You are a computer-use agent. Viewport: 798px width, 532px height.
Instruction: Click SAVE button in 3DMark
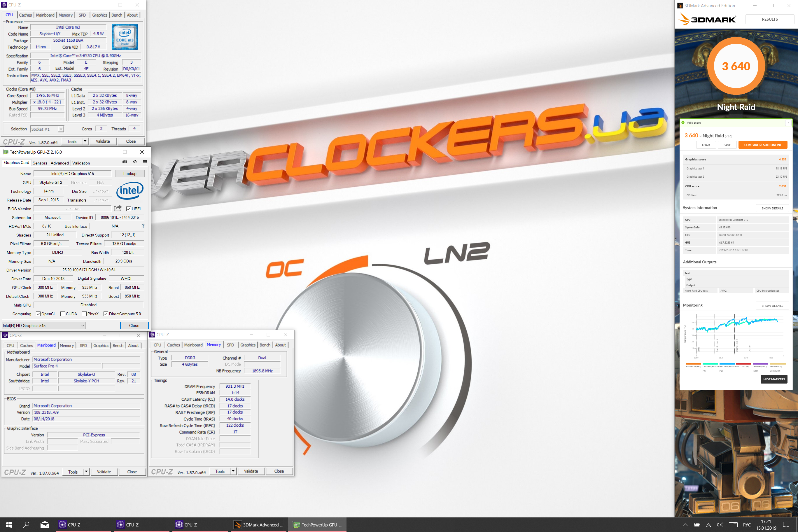click(x=727, y=145)
